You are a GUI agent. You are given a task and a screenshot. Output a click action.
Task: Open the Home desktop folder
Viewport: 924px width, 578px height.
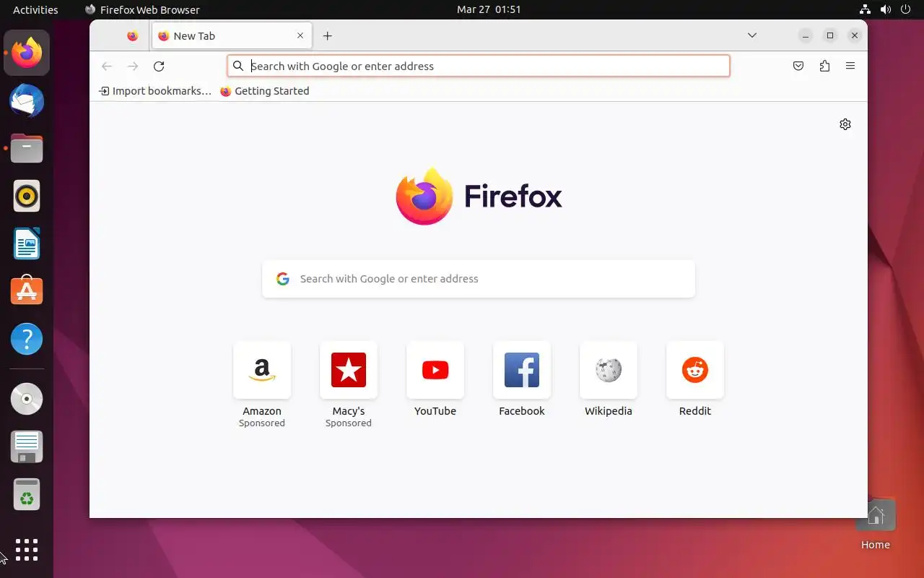[876, 525]
